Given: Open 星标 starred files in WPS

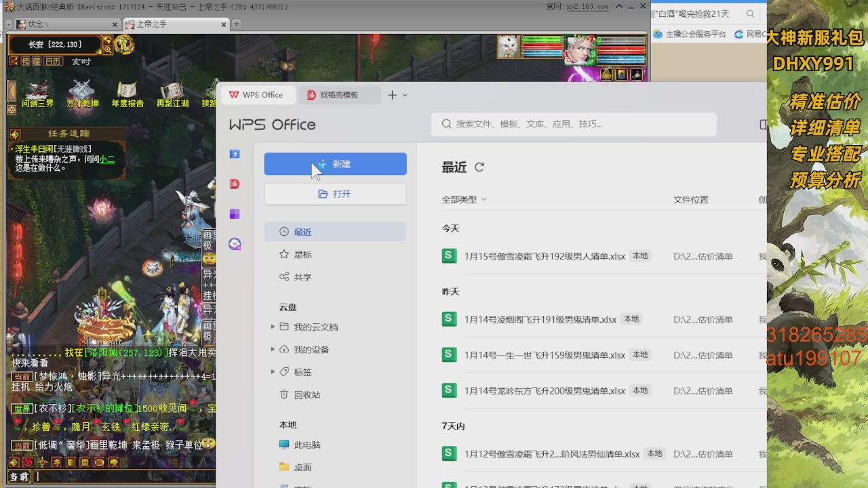Looking at the screenshot, I should tap(296, 255).
